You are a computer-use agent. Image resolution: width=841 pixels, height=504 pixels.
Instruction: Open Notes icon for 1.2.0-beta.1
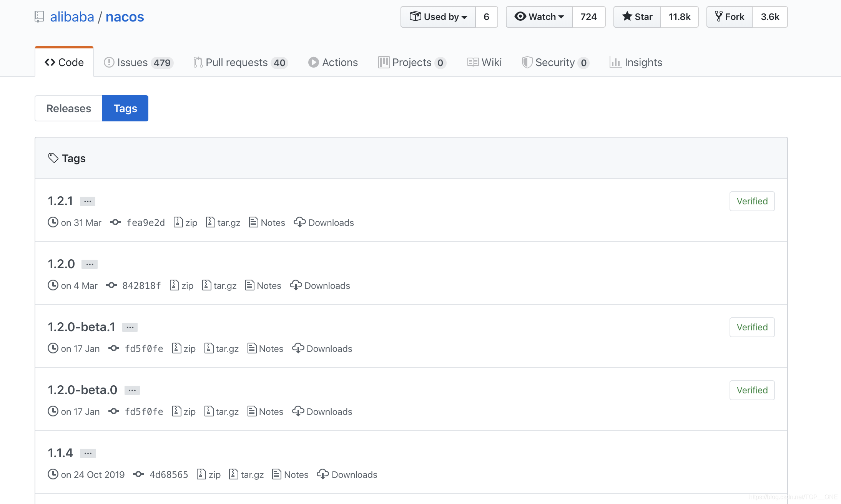[252, 348]
